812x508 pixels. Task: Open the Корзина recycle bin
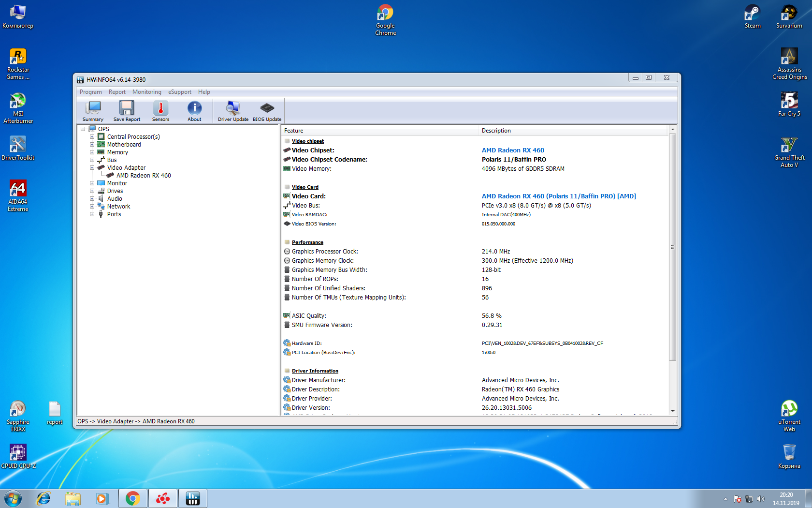pyautogui.click(x=789, y=457)
